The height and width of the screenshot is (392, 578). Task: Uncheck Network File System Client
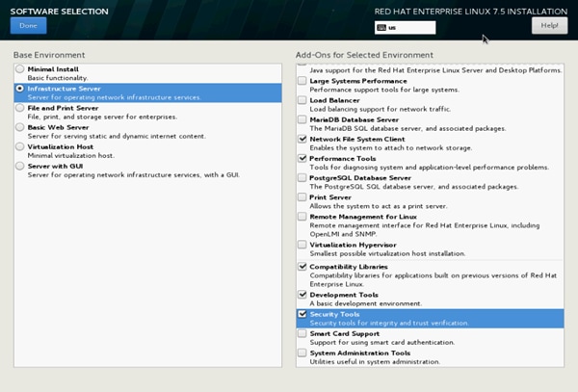click(x=302, y=139)
